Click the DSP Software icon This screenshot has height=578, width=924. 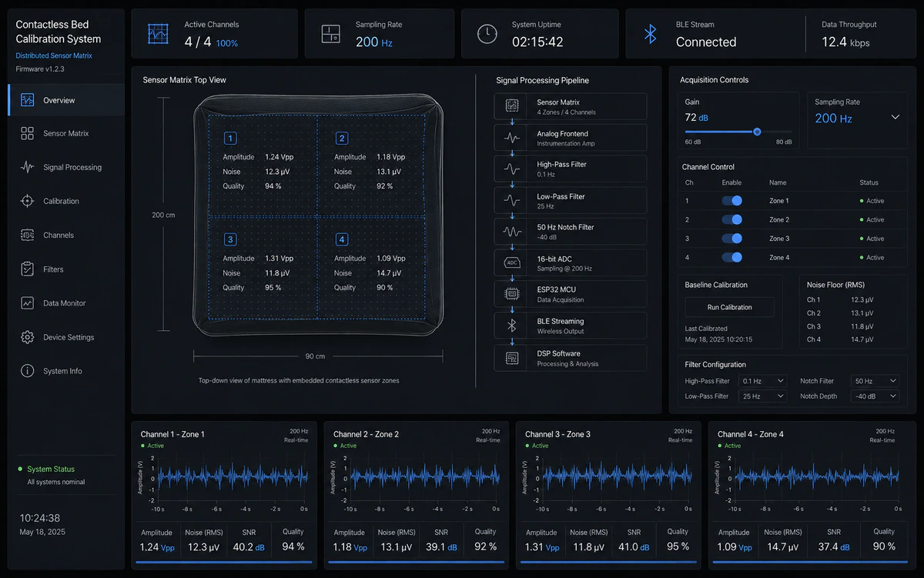point(511,358)
